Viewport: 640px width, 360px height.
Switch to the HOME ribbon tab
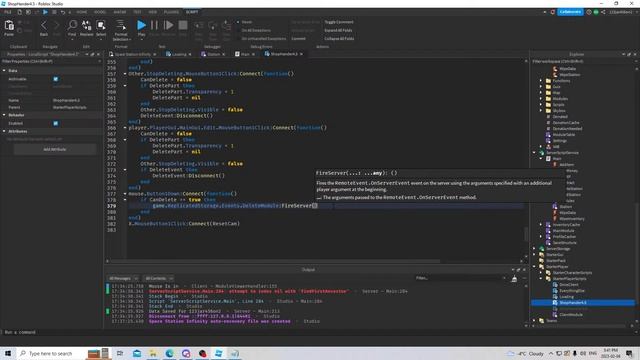[82, 12]
